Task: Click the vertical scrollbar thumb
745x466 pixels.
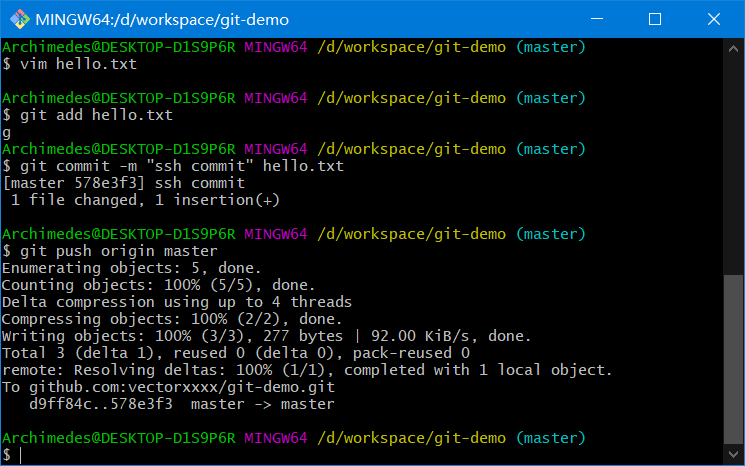Action: point(733,359)
